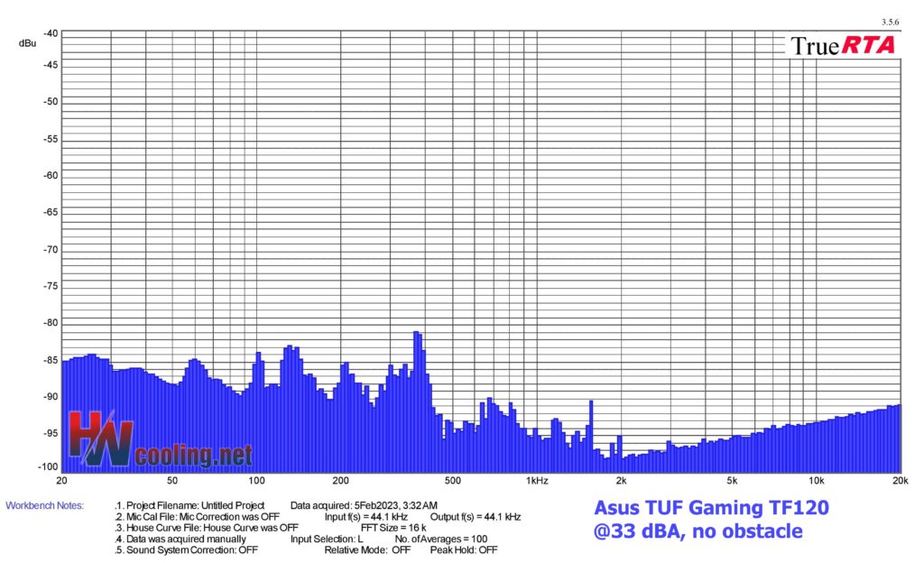The image size is (924, 563).
Task: Select the 20k frequency axis label
Action: click(898, 480)
